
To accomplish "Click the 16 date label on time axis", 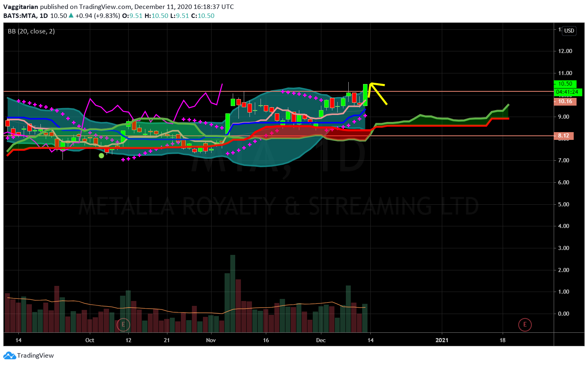I will click(x=266, y=340).
